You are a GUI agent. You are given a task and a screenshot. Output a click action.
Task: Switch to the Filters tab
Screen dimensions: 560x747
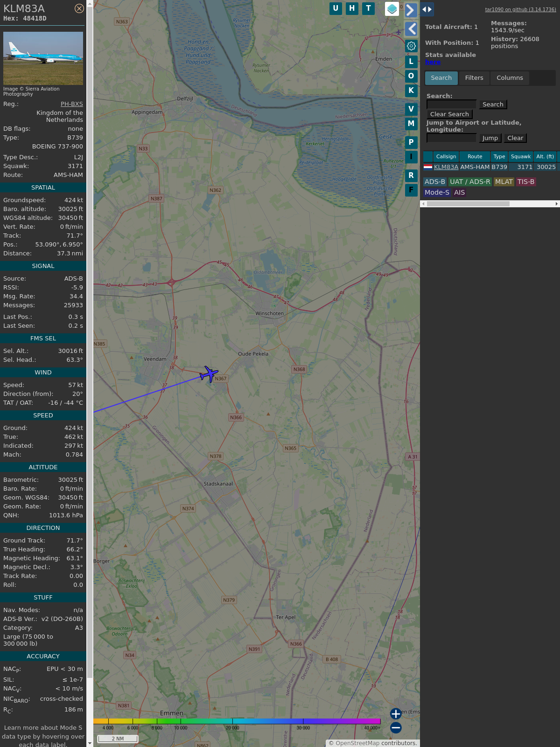(x=474, y=78)
